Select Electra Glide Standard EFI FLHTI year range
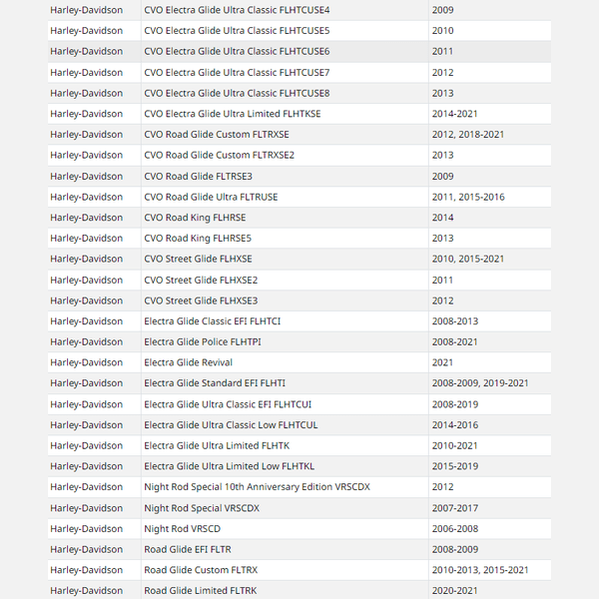This screenshot has width=599, height=599. 480,383
